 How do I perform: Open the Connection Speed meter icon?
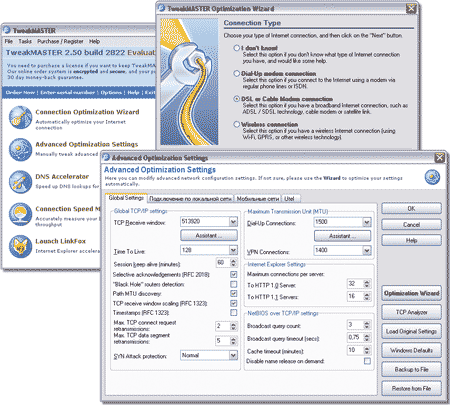coord(20,214)
